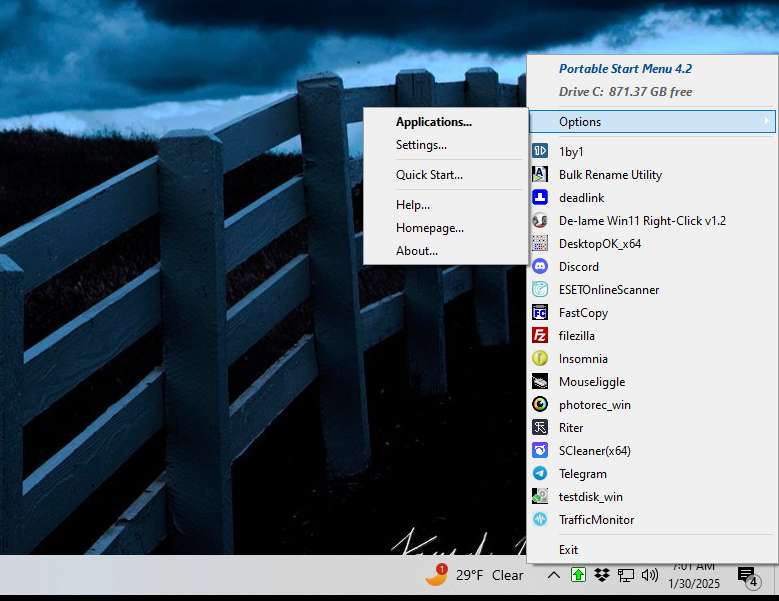Click the Riter app icon
779x601 pixels.
(540, 427)
